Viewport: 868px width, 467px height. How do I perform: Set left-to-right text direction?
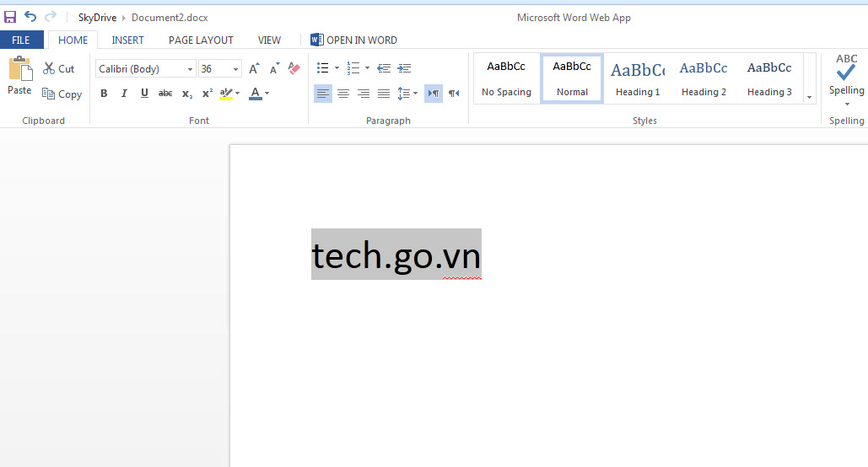434,94
